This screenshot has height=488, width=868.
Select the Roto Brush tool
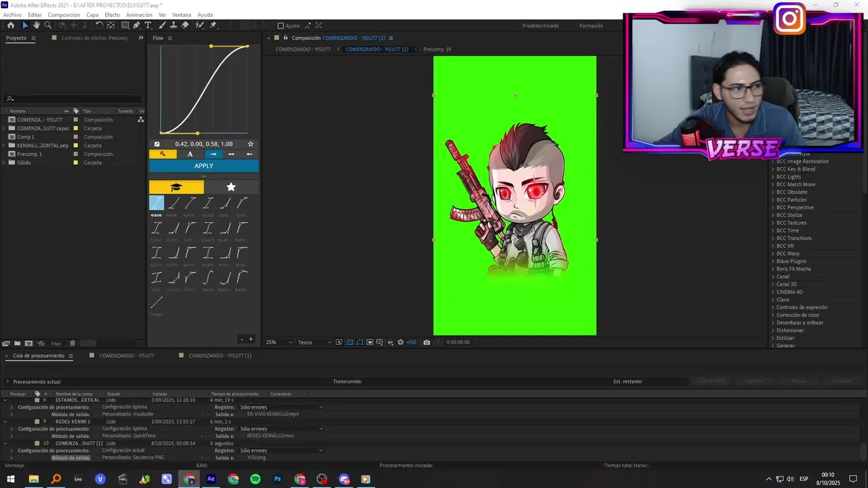pos(199,25)
